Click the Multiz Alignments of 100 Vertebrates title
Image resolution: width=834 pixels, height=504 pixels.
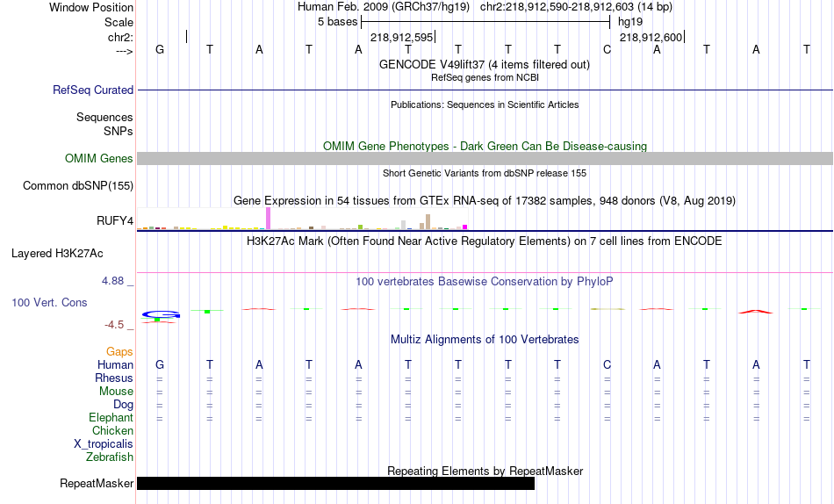(x=485, y=340)
